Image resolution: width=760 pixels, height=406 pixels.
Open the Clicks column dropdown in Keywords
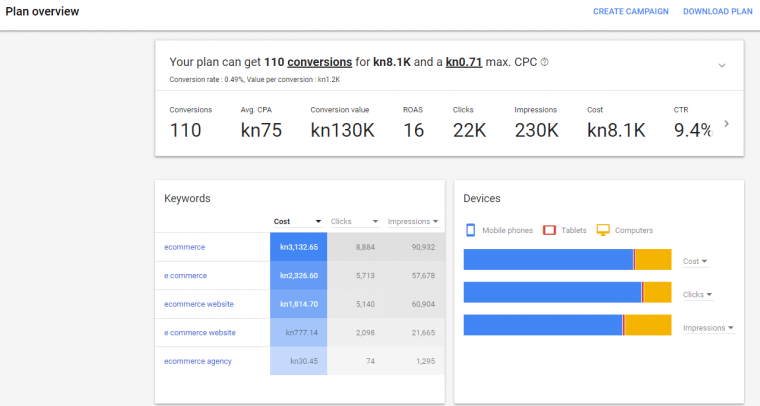354,221
